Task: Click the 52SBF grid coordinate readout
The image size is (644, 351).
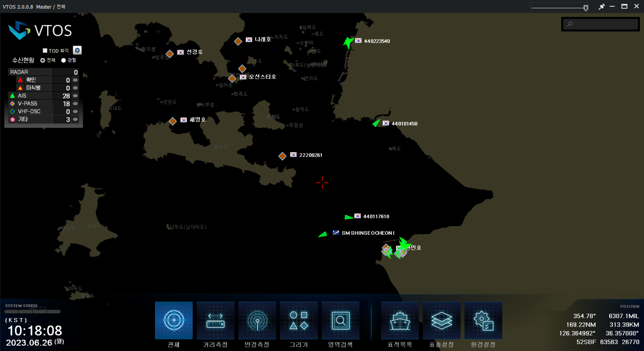Action: 586,342
